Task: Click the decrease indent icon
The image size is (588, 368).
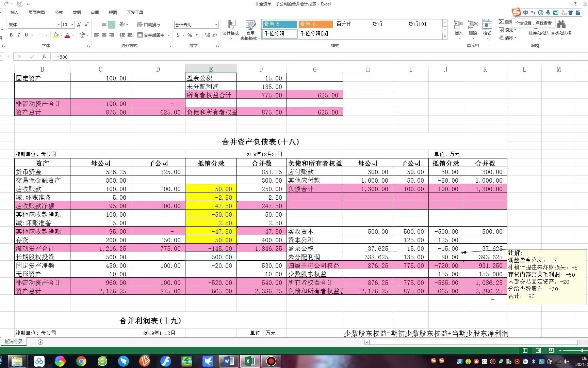Action: pos(122,35)
